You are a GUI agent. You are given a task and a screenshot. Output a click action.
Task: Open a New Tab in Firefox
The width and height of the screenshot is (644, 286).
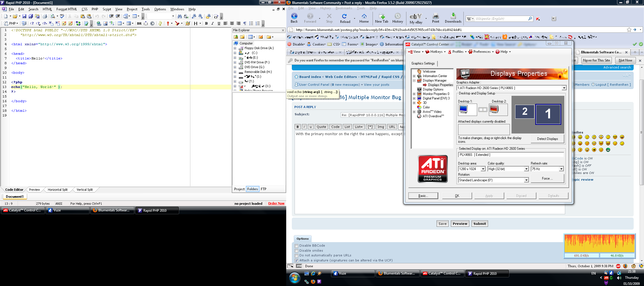(x=382, y=18)
